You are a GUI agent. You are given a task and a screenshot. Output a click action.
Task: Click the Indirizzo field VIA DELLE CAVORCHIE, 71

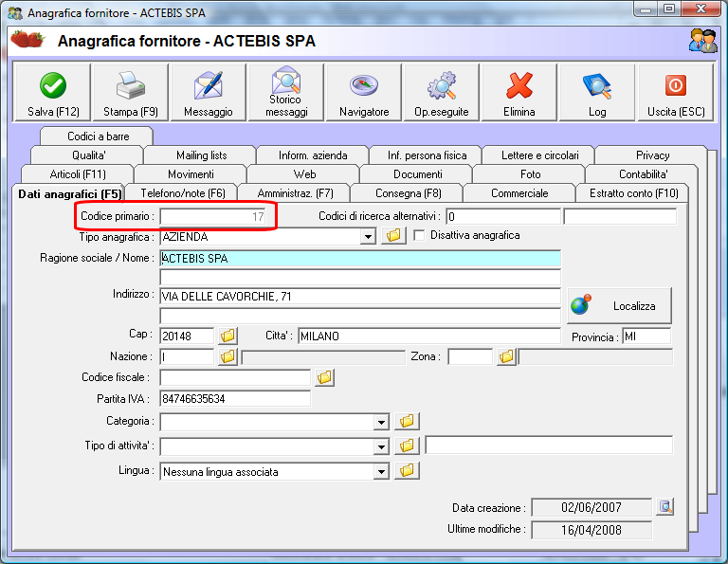pyautogui.click(x=360, y=297)
